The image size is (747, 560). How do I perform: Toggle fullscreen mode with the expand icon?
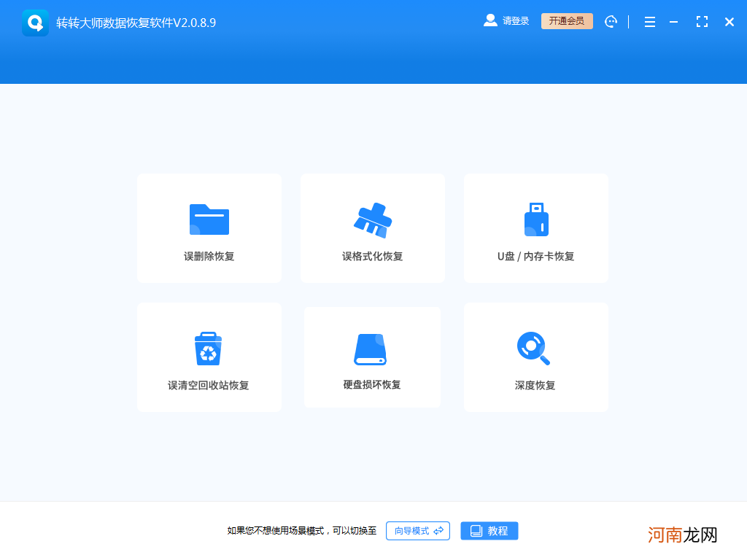tap(702, 22)
